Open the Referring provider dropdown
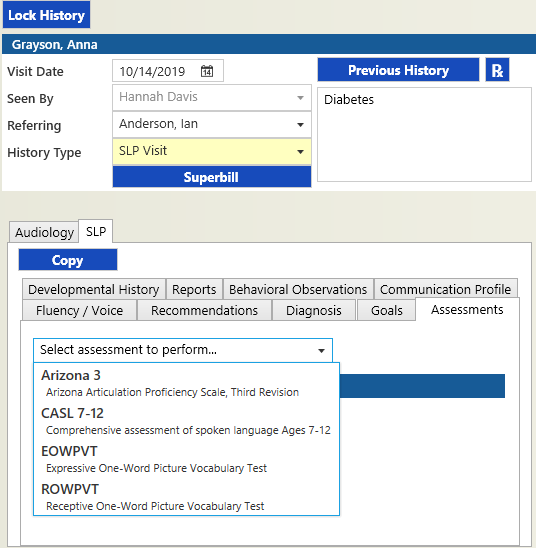 (x=212, y=124)
